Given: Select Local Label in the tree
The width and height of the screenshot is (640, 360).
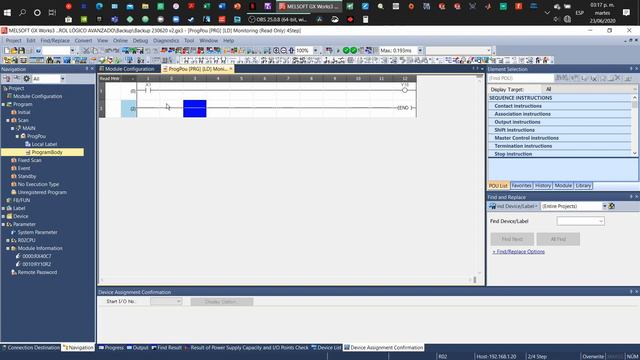Looking at the screenshot, I should (x=44, y=144).
